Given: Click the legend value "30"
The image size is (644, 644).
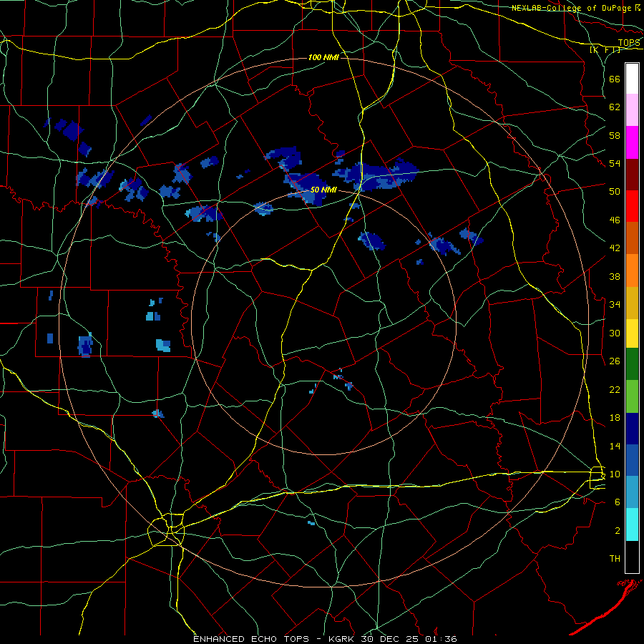Looking at the screenshot, I should (615, 333).
